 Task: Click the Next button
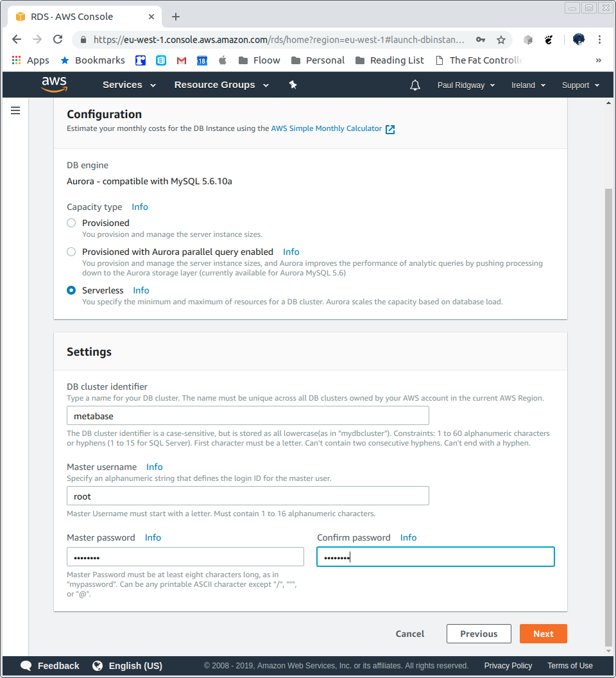[x=543, y=633]
